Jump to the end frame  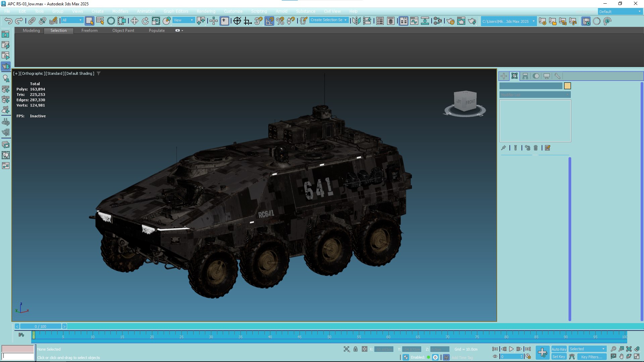[x=528, y=349]
